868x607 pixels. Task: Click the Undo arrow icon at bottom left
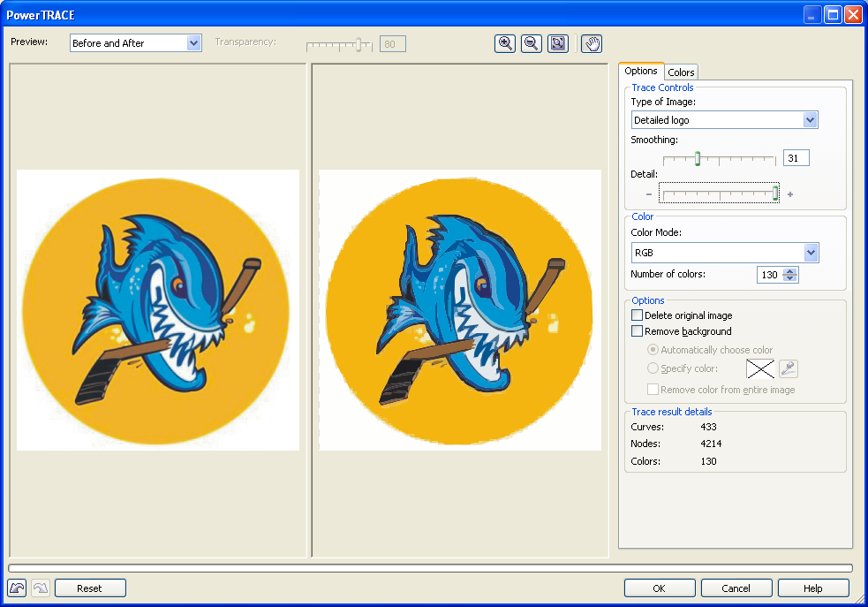click(17, 588)
